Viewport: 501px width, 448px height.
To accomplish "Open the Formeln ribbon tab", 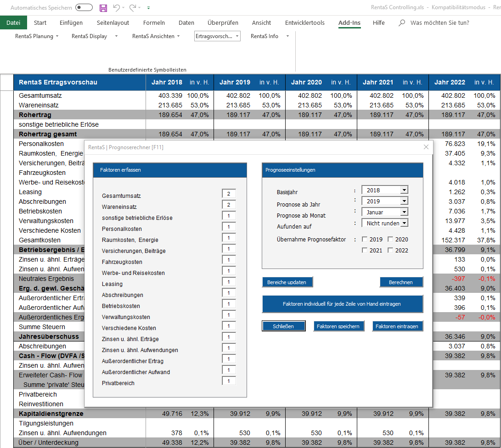I will click(x=154, y=22).
